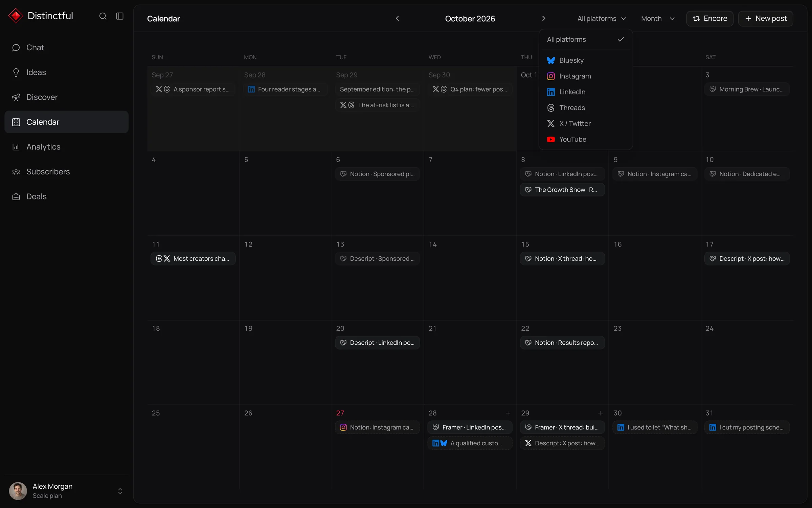812x508 pixels.
Task: Add post with plus on Oct 28
Action: (x=508, y=413)
